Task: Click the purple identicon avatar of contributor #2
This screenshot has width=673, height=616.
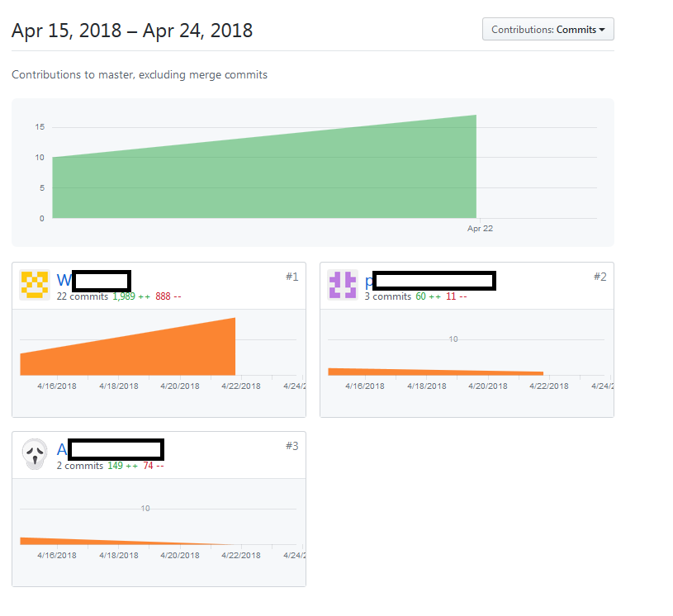Action: pyautogui.click(x=343, y=285)
